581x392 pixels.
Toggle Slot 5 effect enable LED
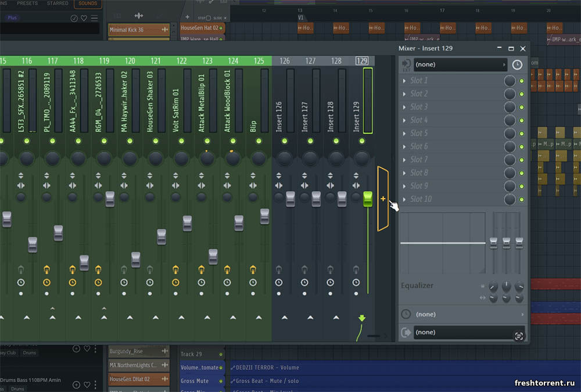(521, 134)
